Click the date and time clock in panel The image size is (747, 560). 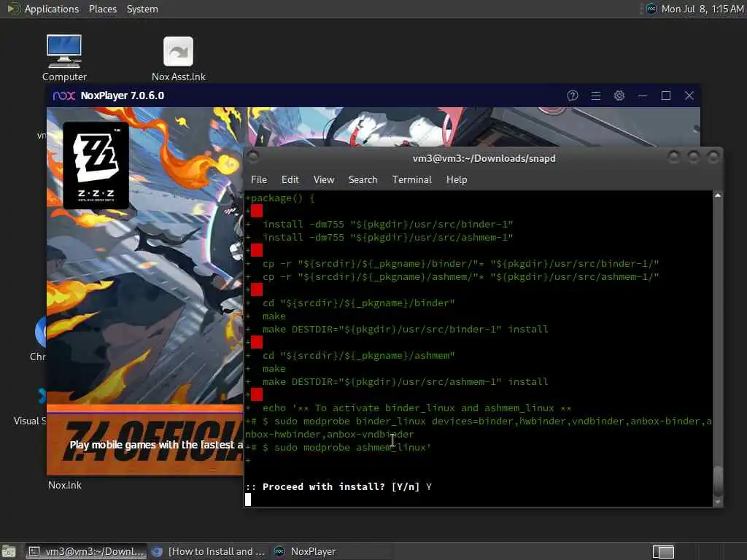pyautogui.click(x=703, y=9)
